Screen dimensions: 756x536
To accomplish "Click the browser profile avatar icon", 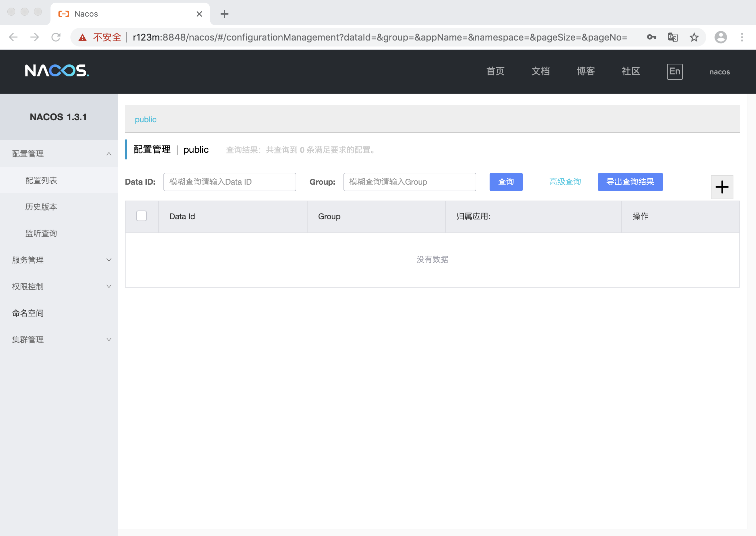I will (x=720, y=37).
